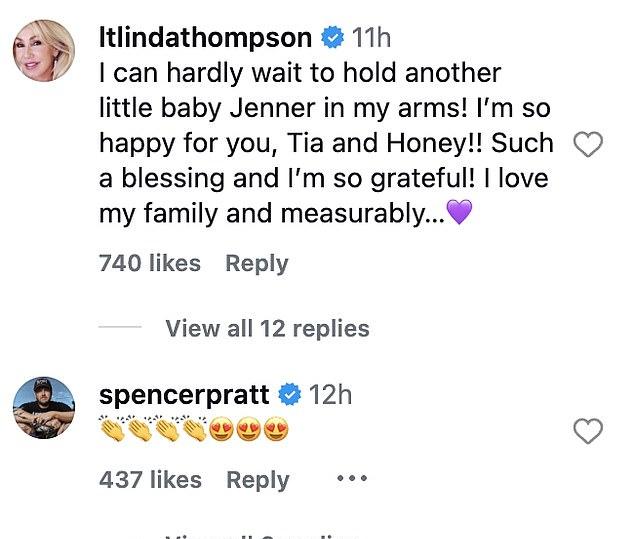Click the ltlindathompson username
This screenshot has height=539, width=634.
206,38
